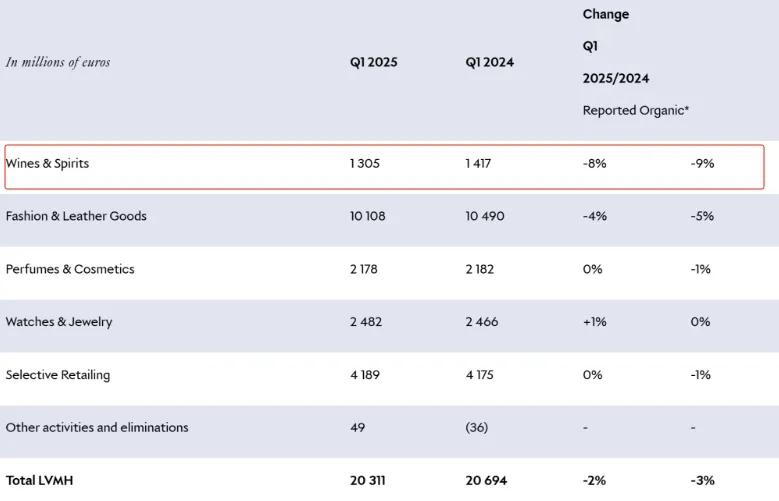Select Selective Retailing Q1 2024 value 4 175
The height and width of the screenshot is (501, 779).
coord(480,375)
